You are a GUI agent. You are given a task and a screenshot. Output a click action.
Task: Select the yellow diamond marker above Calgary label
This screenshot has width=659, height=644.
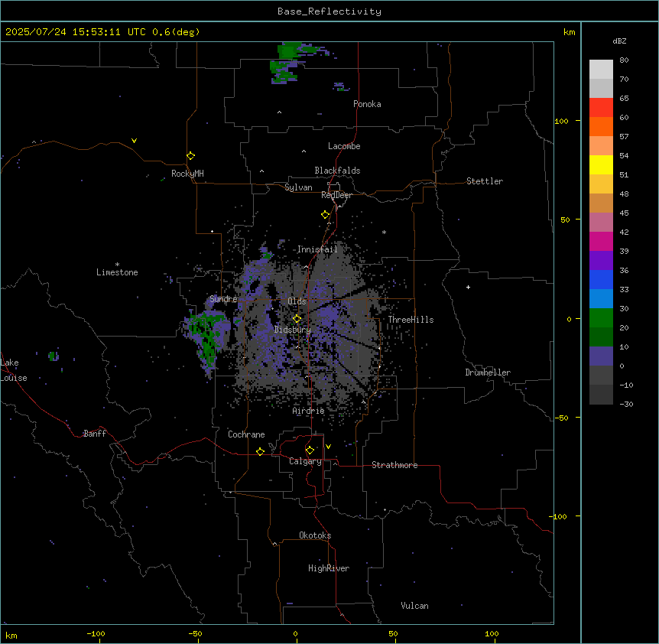(310, 450)
